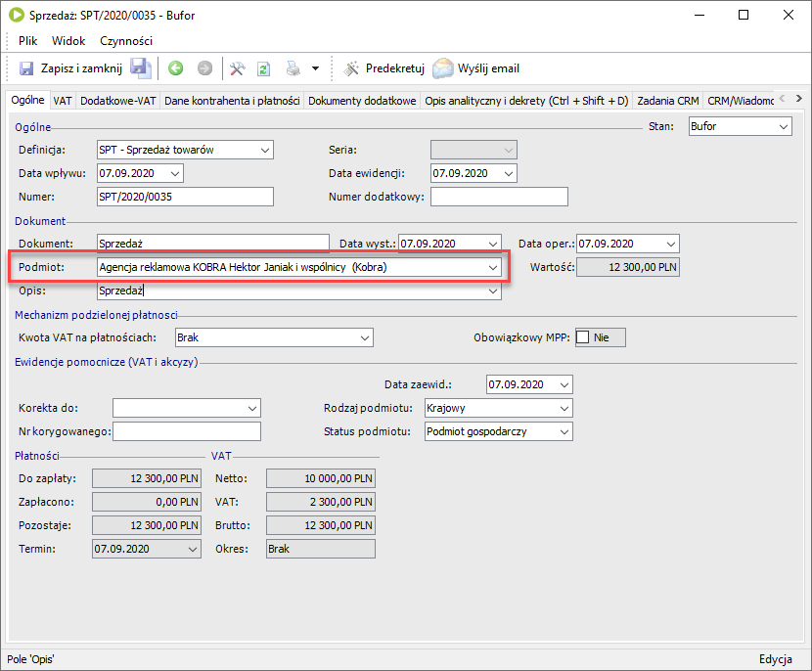Expand the Podmiot dropdown arrow
This screenshot has width=812, height=671.
pos(492,267)
